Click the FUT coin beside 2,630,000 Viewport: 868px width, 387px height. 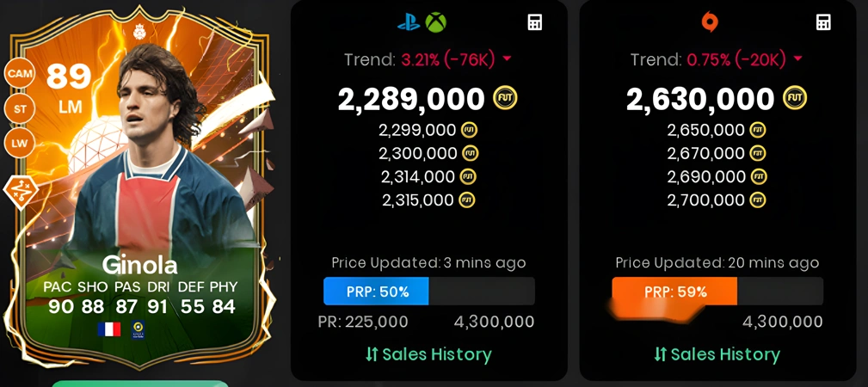(x=794, y=99)
